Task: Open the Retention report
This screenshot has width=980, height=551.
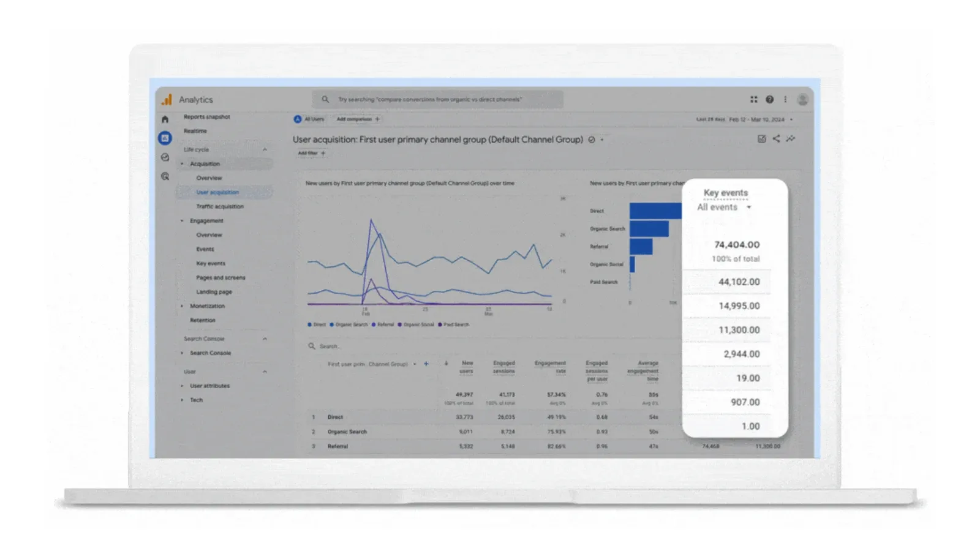Action: [x=203, y=320]
